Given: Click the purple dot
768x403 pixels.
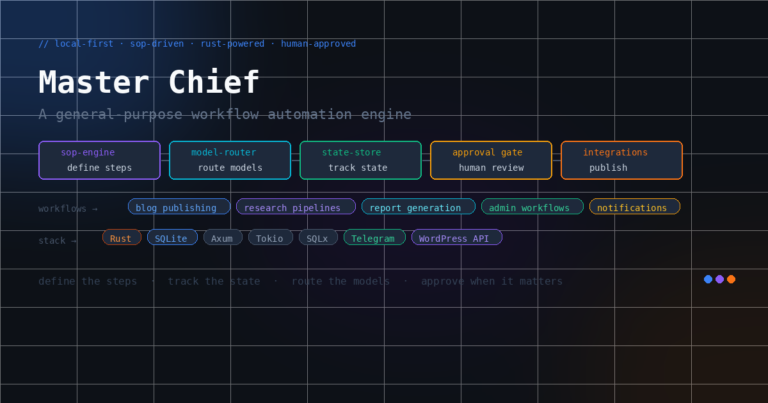Looking at the screenshot, I should (720, 279).
